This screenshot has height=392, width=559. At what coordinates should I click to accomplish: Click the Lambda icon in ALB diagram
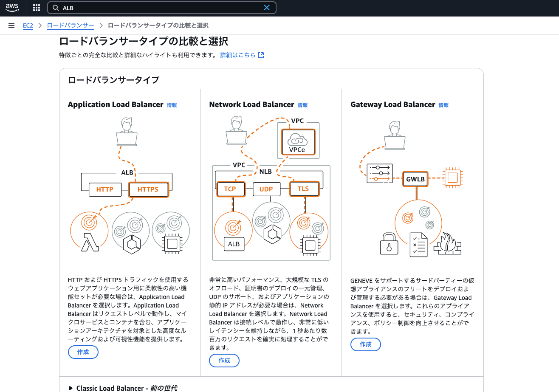(x=90, y=242)
